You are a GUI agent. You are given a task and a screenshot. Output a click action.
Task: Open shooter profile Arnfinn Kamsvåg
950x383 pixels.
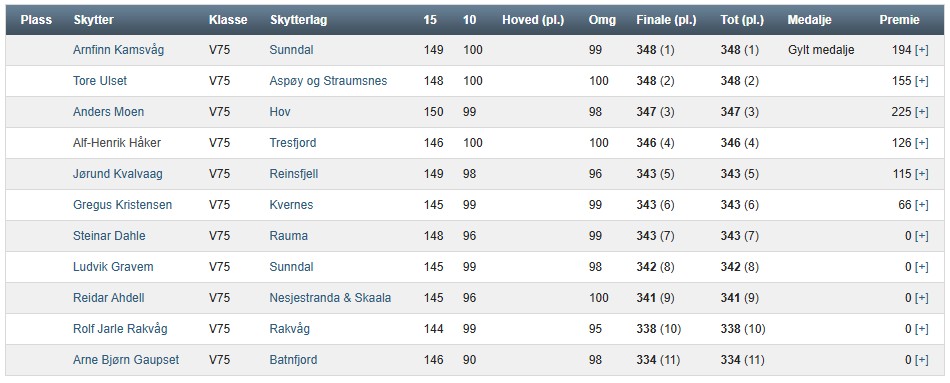coord(118,50)
